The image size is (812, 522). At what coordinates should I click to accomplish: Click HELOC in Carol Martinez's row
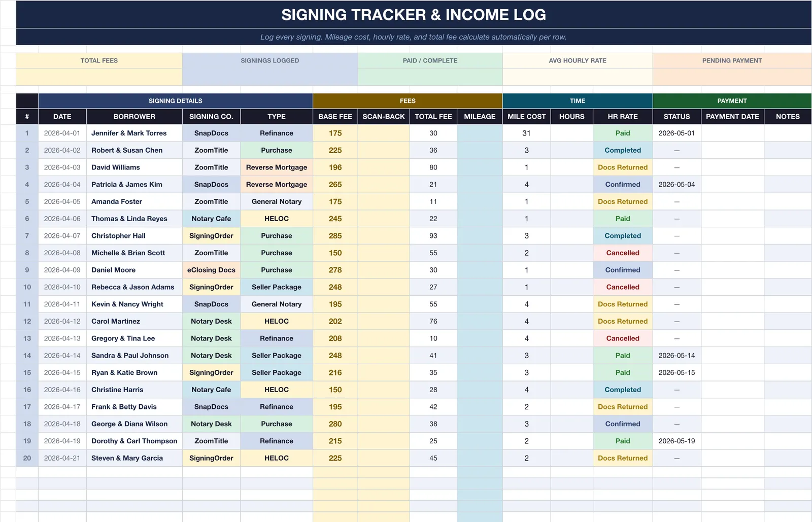click(277, 321)
